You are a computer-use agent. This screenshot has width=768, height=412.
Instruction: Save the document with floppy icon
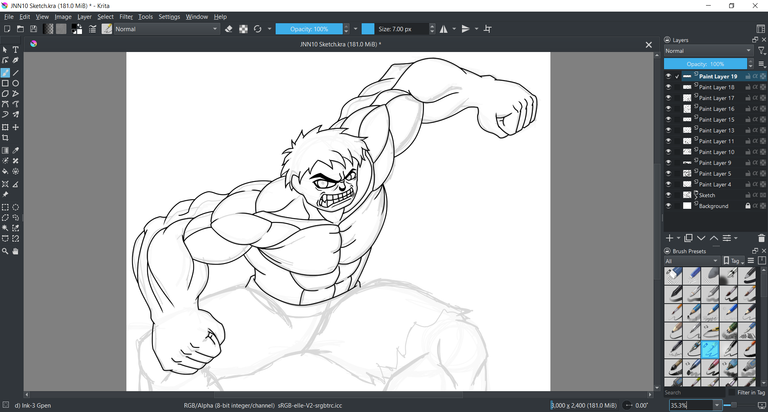[33, 29]
